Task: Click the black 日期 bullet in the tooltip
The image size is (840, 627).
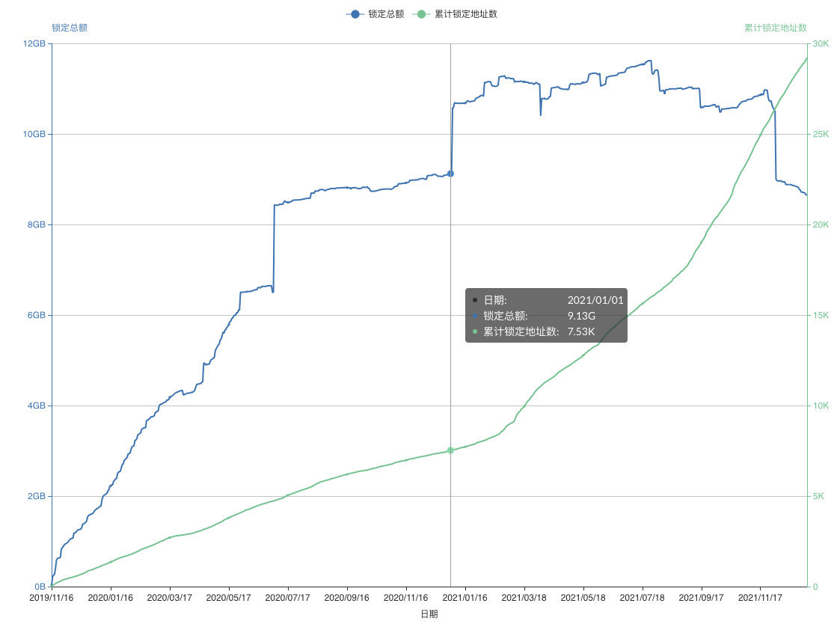Action: pos(475,300)
